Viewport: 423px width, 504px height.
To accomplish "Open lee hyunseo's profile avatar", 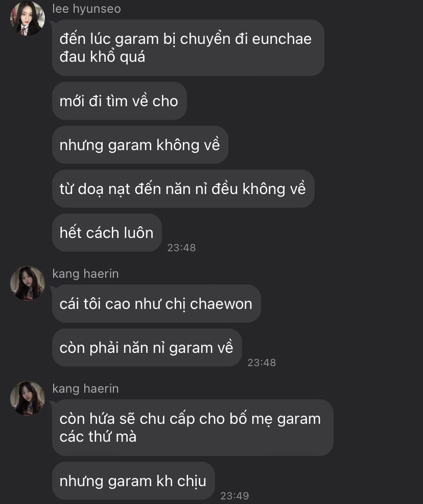I will 28,18.
